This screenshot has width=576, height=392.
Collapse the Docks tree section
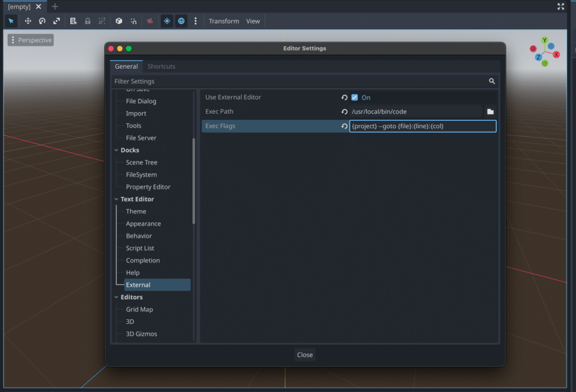116,150
